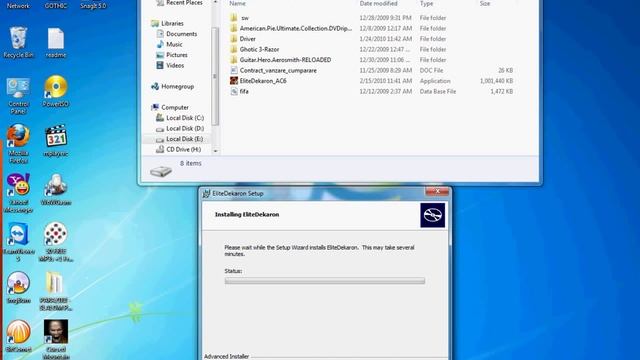Close the EliteDekaron Setup dialog

pyautogui.click(x=437, y=191)
